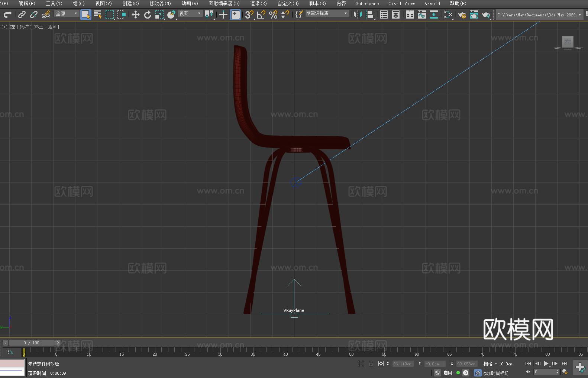Click viewport [+] general menu label
588x378 pixels.
click(4, 27)
